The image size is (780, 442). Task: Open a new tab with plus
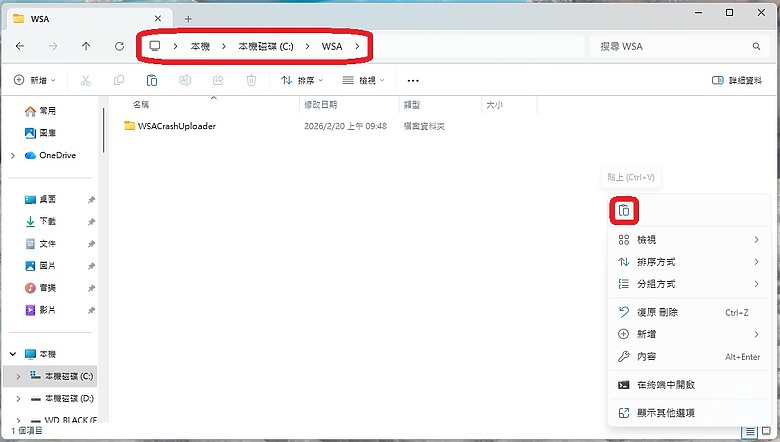[188, 19]
